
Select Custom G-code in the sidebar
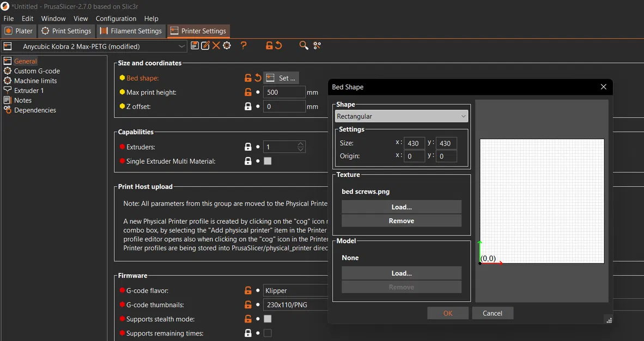click(37, 71)
